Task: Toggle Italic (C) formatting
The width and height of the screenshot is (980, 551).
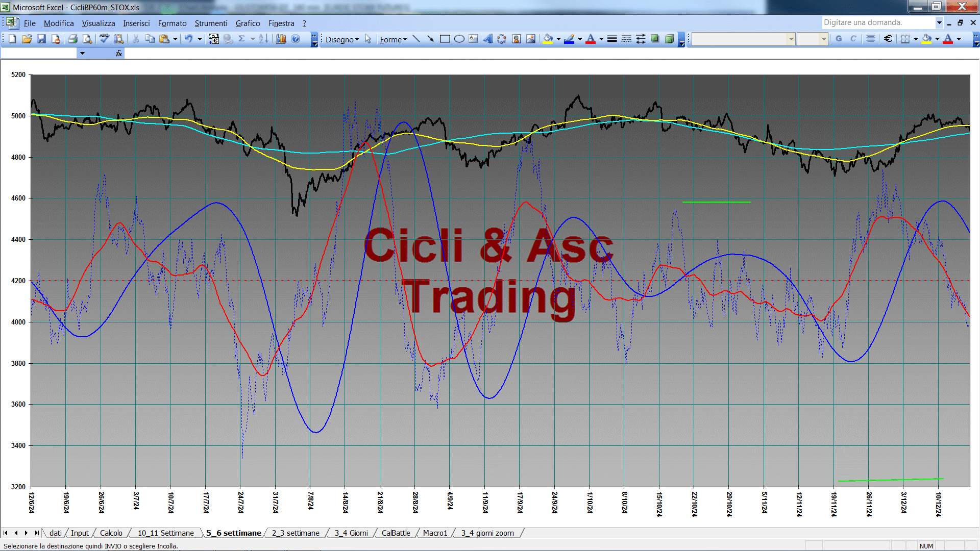Action: click(853, 39)
